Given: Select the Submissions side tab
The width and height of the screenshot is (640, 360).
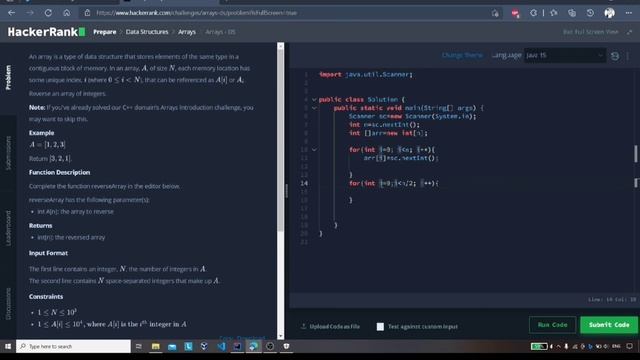Looking at the screenshot, I should (8, 153).
